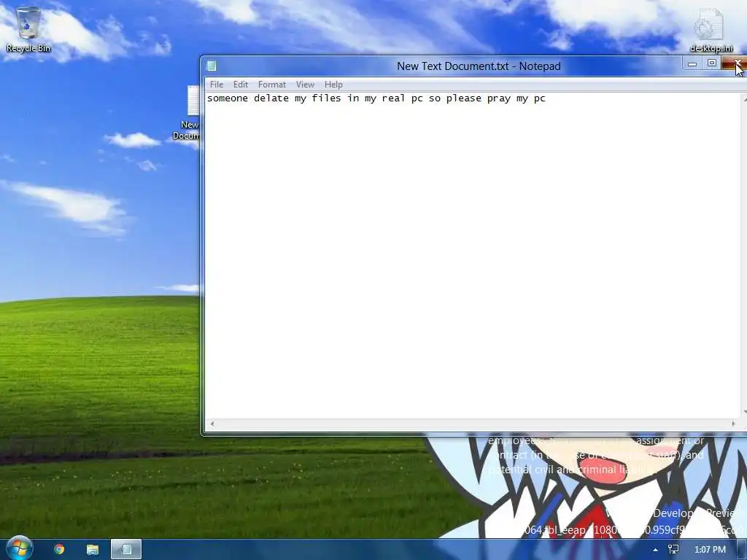Click the Notepad window title text
The image size is (747, 560).
(x=479, y=66)
